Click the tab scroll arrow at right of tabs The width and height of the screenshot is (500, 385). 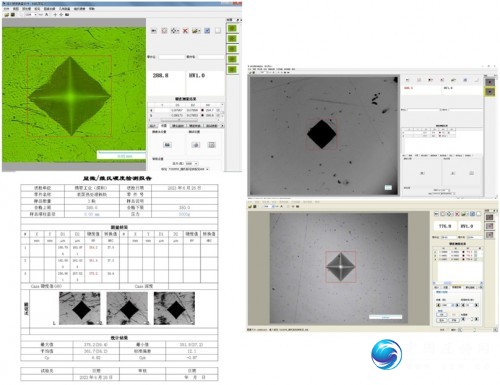[x=222, y=126]
